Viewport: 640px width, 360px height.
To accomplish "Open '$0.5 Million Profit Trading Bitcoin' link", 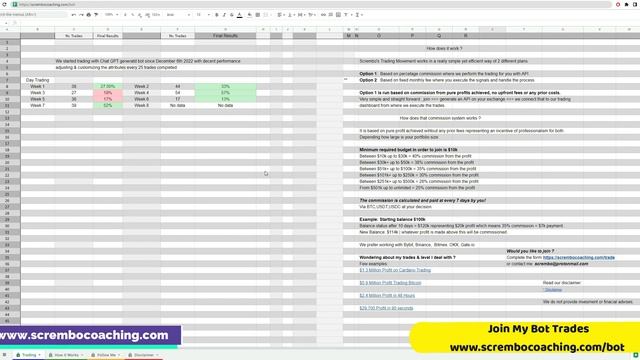I will [390, 283].
